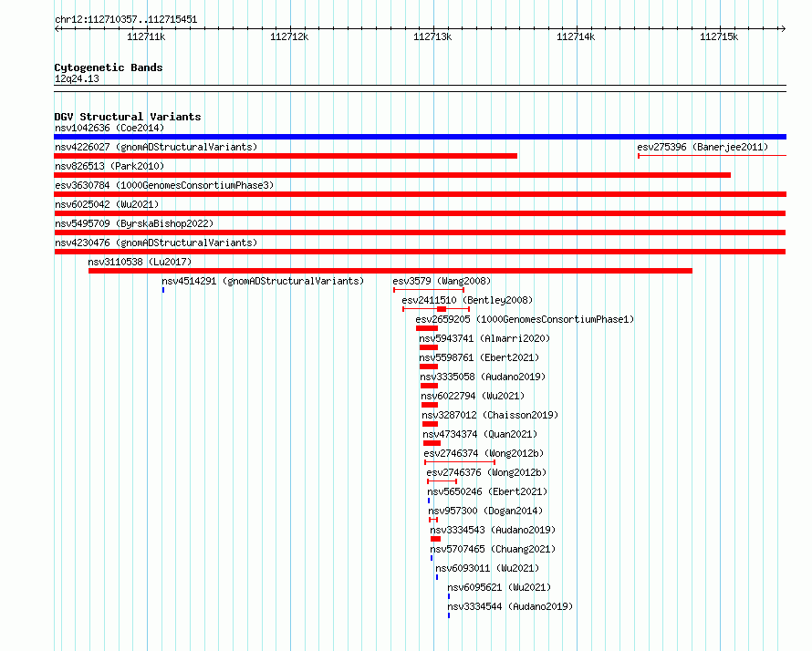812x651 pixels.
Task: Click the esv2746374 (Wong2012b) label
Action: 484,453
